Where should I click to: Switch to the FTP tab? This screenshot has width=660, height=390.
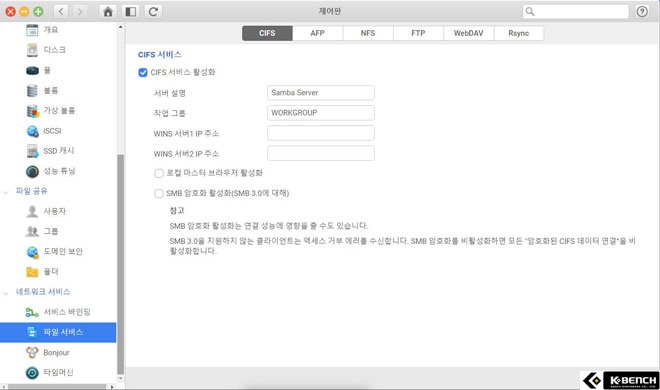coord(418,33)
